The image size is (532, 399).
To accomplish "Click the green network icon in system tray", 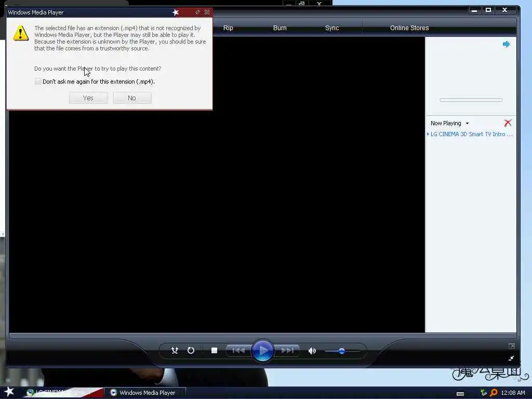I will (x=484, y=393).
